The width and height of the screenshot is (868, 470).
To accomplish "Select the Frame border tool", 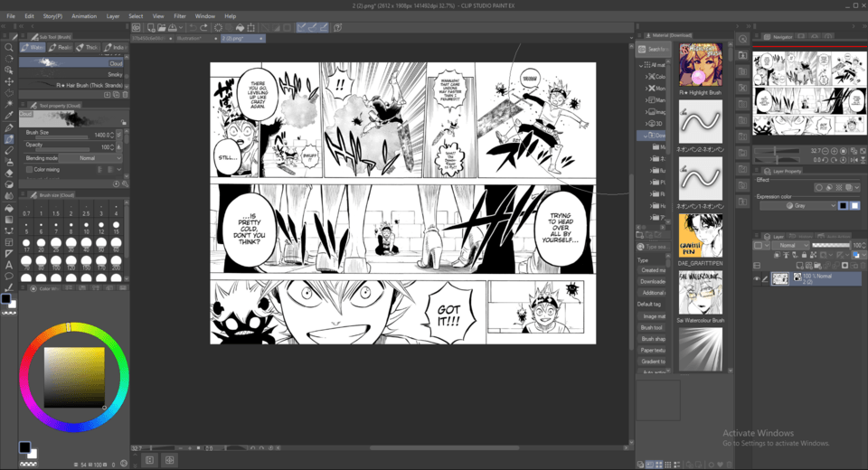I will coord(9,242).
